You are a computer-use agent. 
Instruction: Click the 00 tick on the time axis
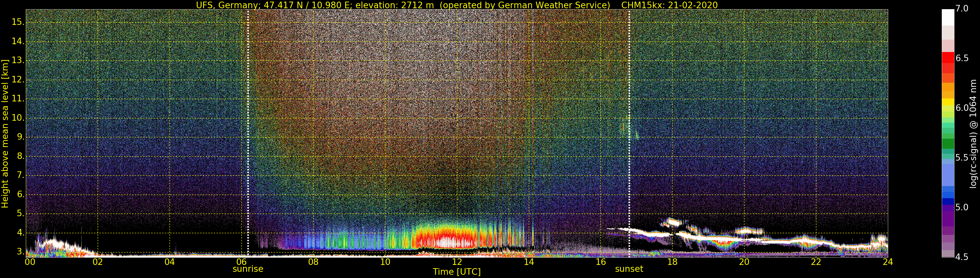(30, 262)
